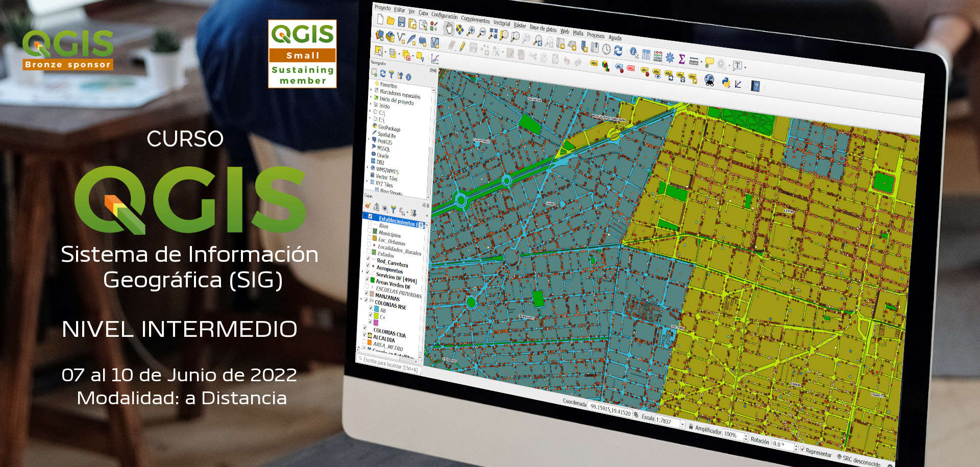Collapse the COLONIAS NSE layer group
Viewport: 980px width, 467px height.
[x=362, y=300]
